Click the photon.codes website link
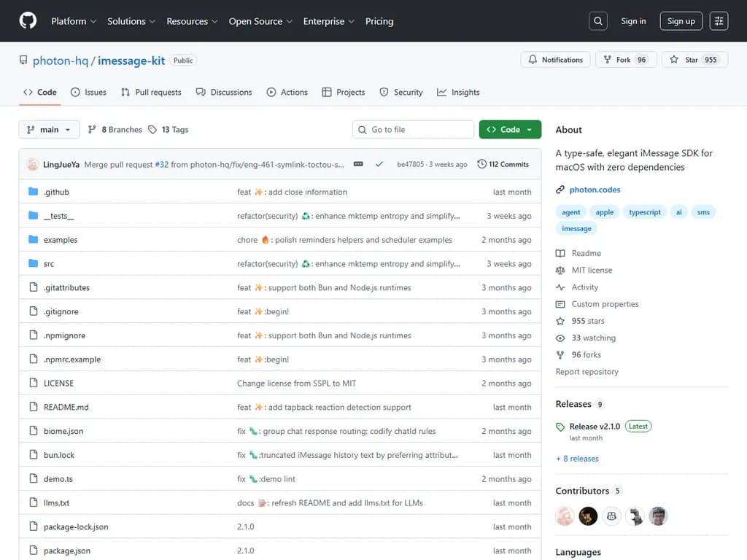The image size is (747, 560). [595, 190]
